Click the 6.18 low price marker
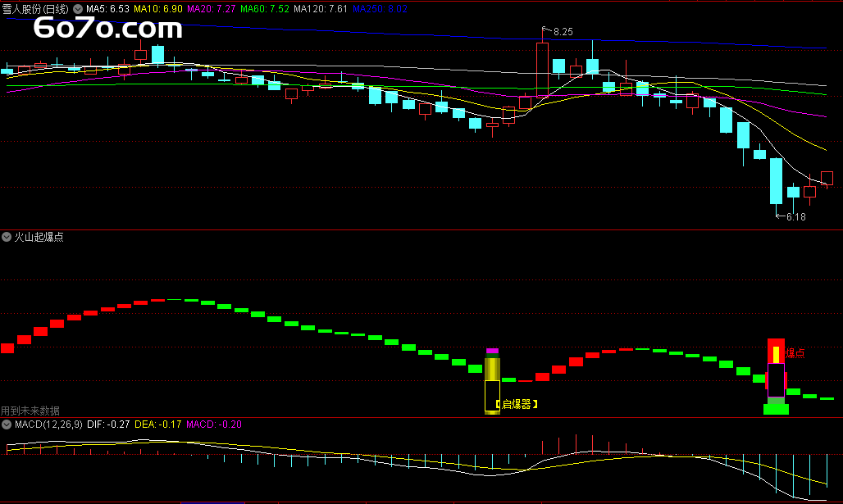 pyautogui.click(x=795, y=217)
